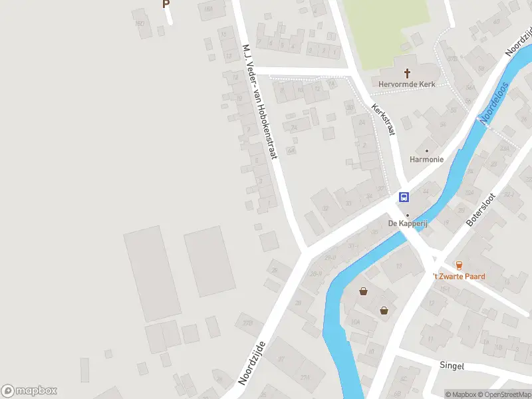Click the Kerkstraat street label
Screen dimensions: 532x399
click(x=384, y=120)
